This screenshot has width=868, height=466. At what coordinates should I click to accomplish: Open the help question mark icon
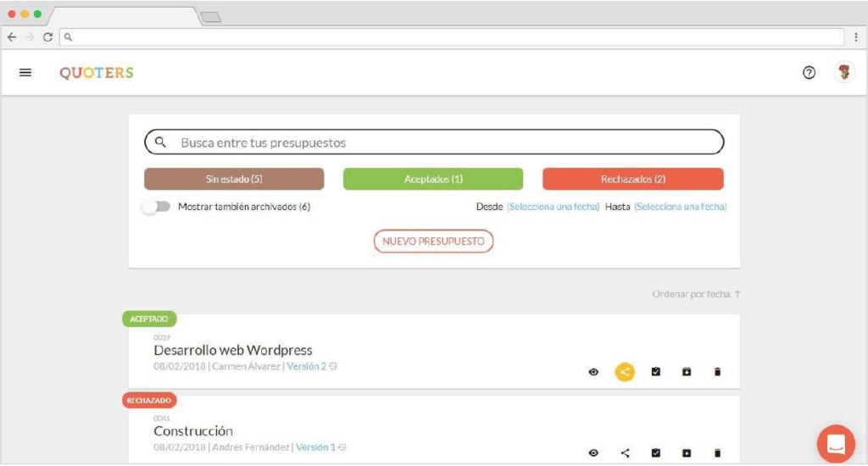(x=809, y=73)
